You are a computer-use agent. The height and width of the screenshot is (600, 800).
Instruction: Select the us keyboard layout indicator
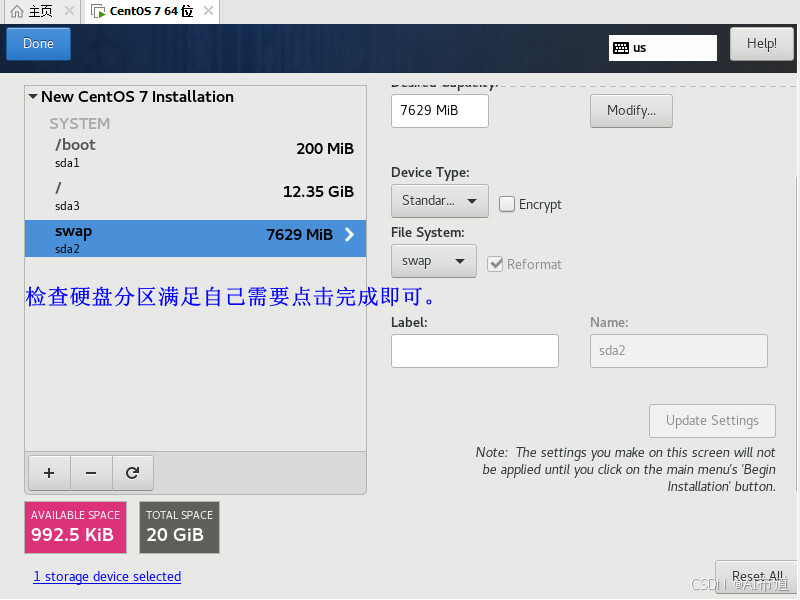click(x=662, y=48)
